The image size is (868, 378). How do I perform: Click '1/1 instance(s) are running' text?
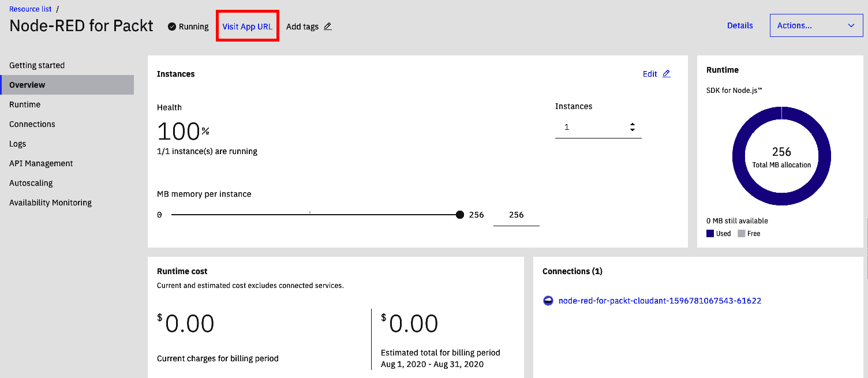[x=207, y=151]
